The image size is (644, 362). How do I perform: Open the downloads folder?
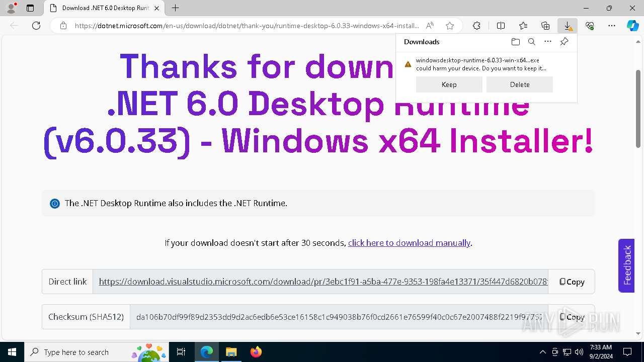pyautogui.click(x=515, y=42)
